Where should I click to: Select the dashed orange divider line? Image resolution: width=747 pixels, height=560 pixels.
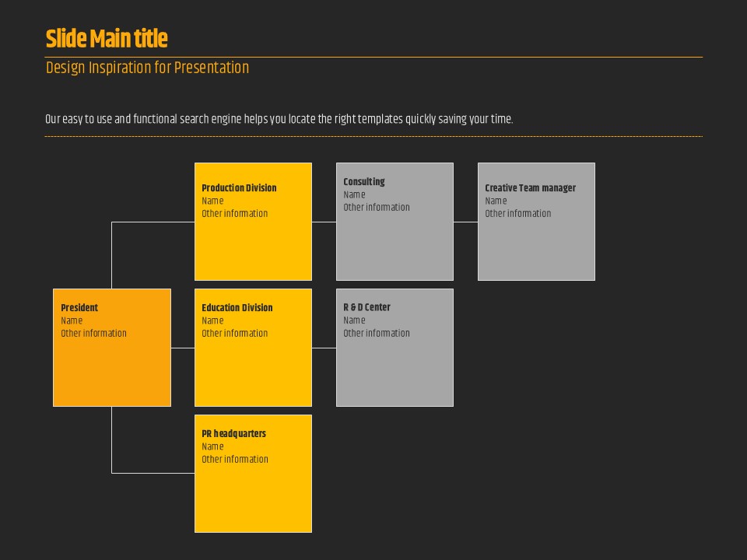373,136
